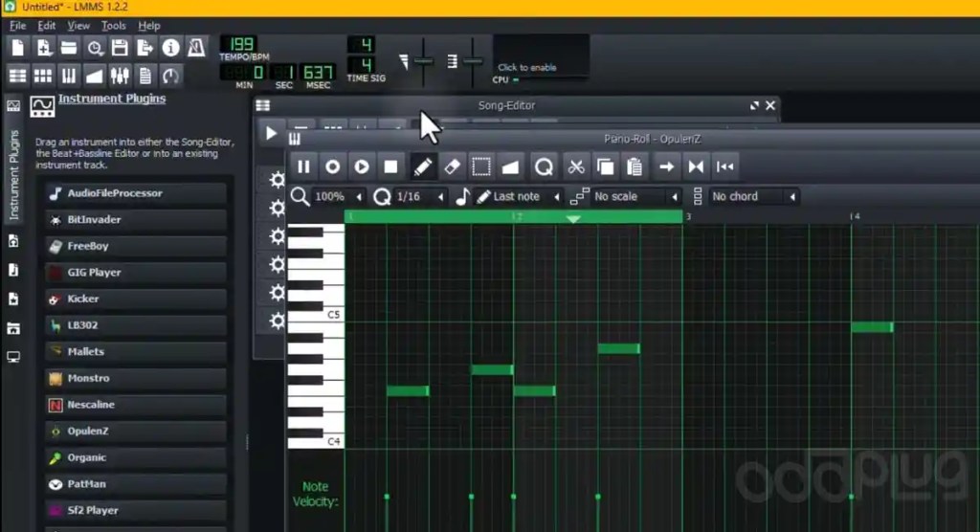Toggle loop points icon
The width and height of the screenshot is (980, 532).
[696, 166]
